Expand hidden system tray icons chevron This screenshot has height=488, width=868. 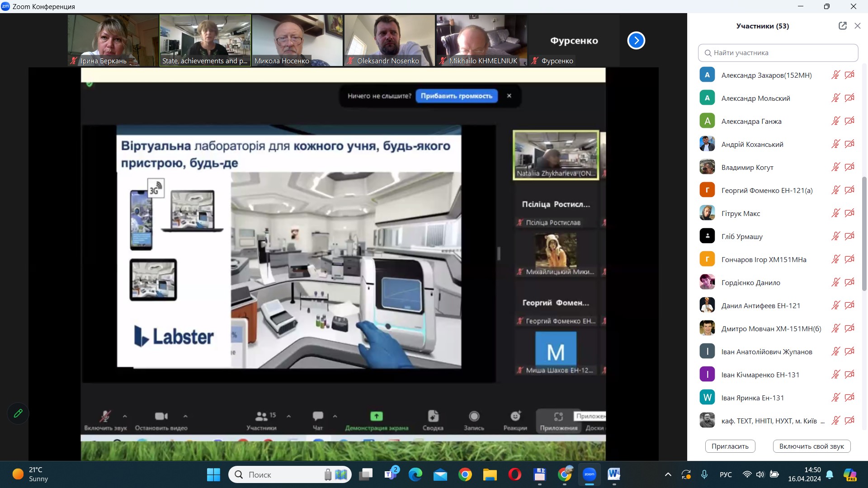668,474
